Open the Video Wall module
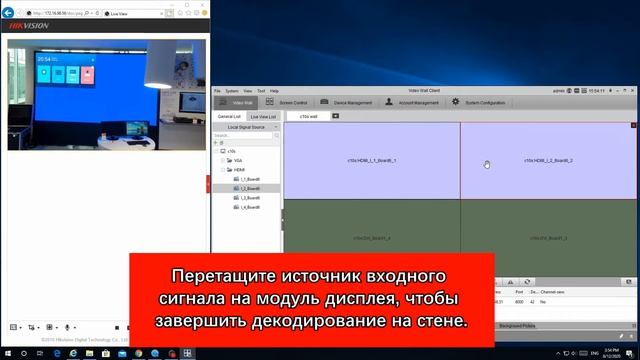 pos(236,102)
